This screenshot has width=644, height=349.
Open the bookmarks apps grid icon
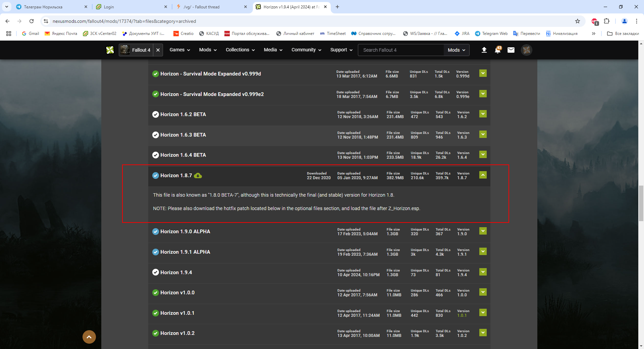pos(9,34)
